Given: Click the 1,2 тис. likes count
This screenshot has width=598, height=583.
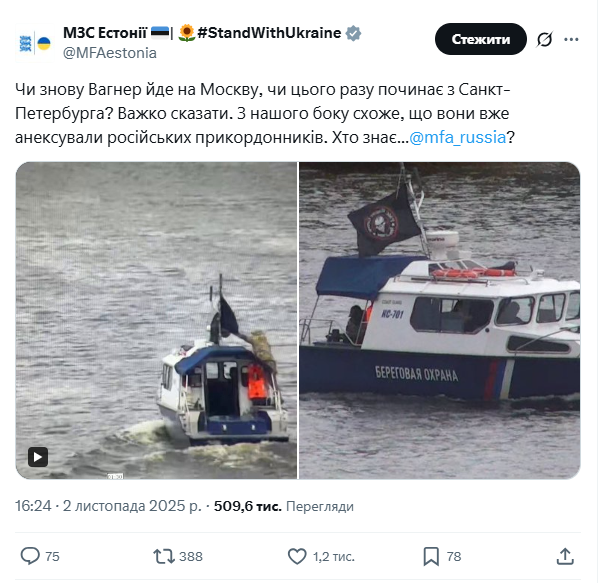Looking at the screenshot, I should click(334, 556).
